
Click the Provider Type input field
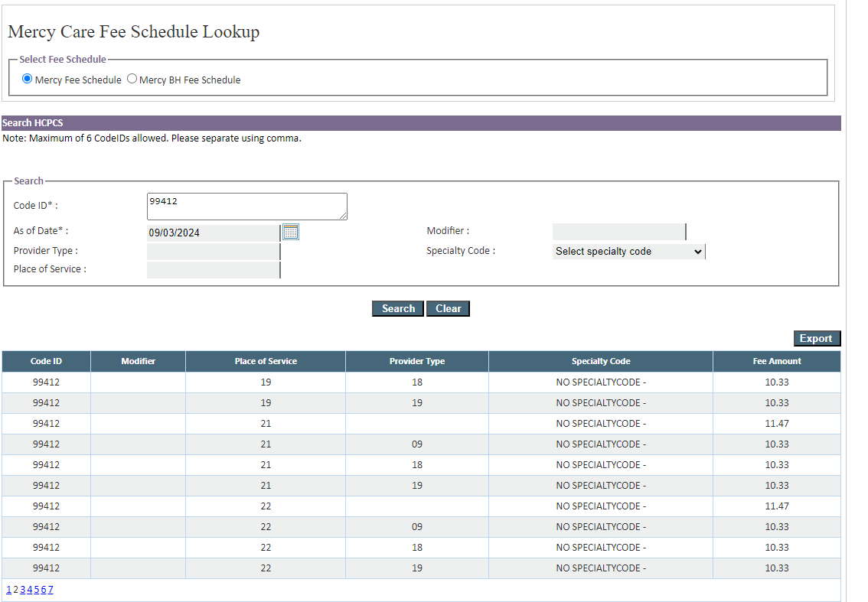(214, 252)
